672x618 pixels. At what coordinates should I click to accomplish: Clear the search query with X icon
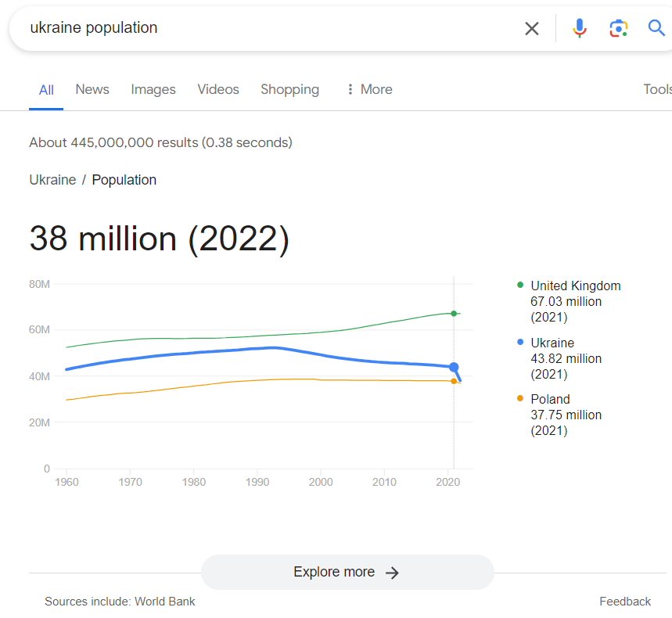532,29
